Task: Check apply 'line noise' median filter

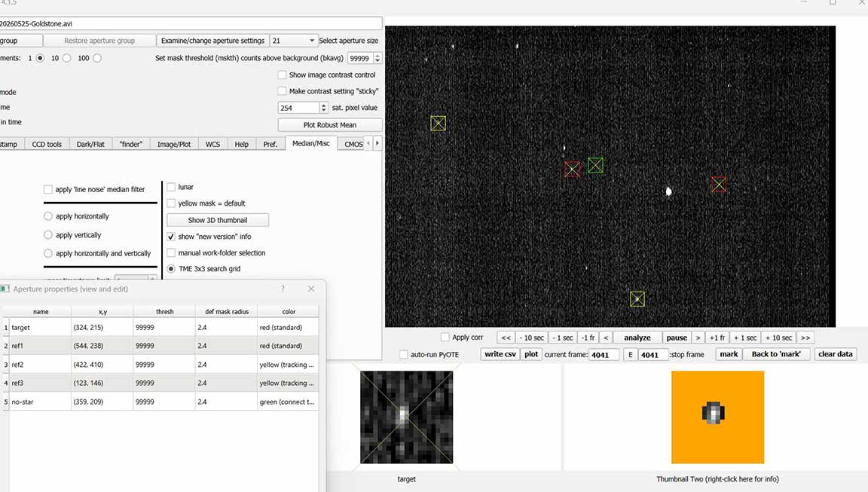Action: point(48,189)
